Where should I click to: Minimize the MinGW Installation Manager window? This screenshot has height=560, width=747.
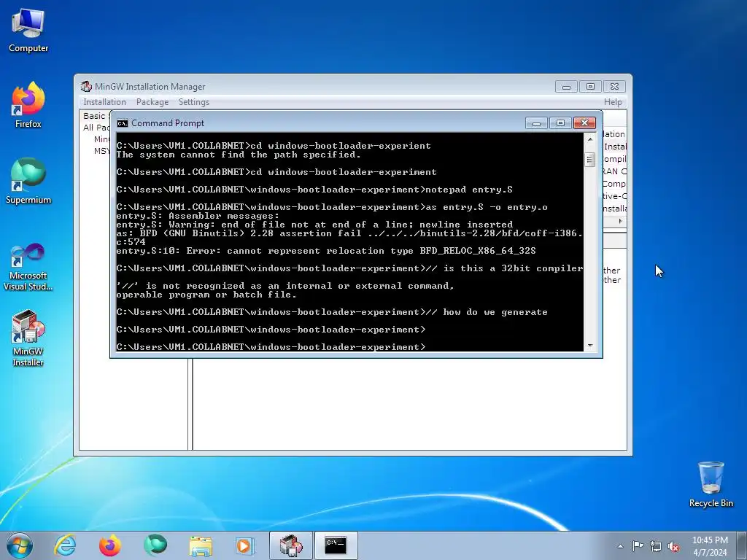click(x=566, y=87)
